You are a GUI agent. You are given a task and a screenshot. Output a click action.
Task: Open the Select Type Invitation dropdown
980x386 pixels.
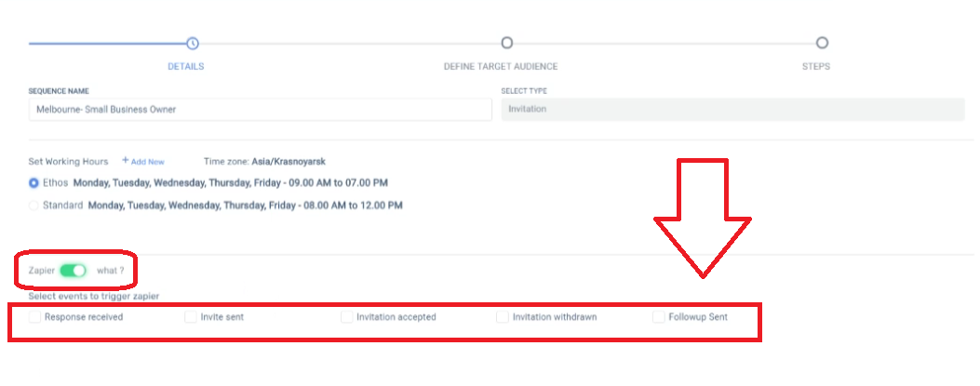tap(732, 110)
